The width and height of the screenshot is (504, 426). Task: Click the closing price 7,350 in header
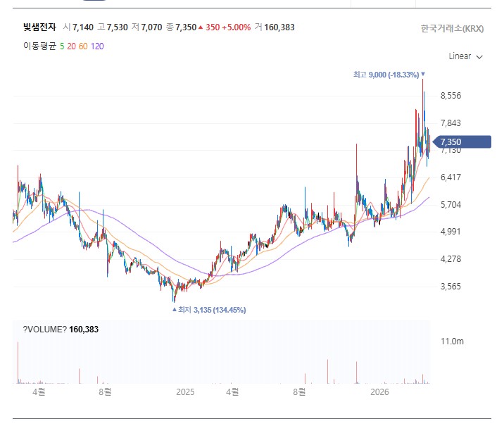[186, 27]
